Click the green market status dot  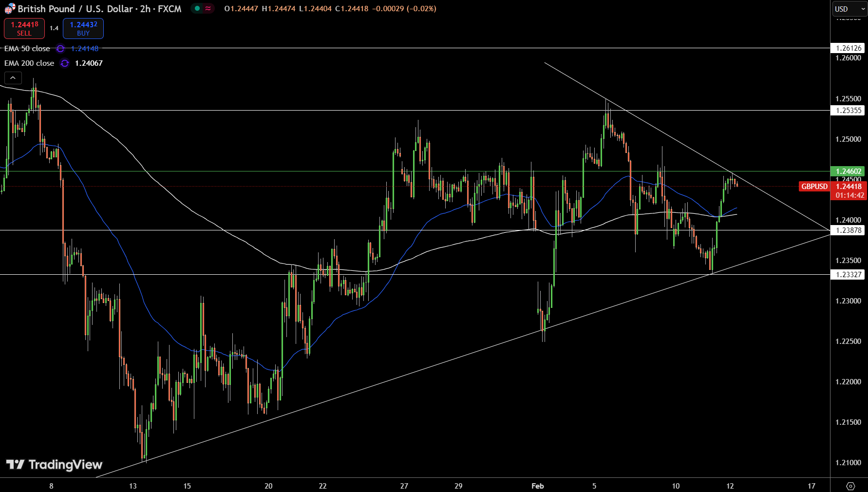click(197, 8)
